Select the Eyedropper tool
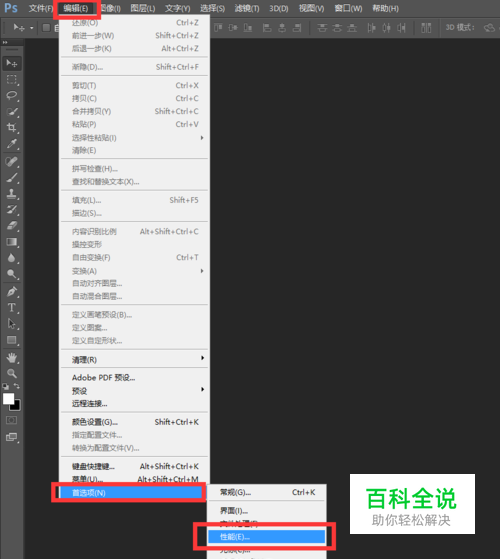The height and width of the screenshot is (559, 500). tap(12, 144)
